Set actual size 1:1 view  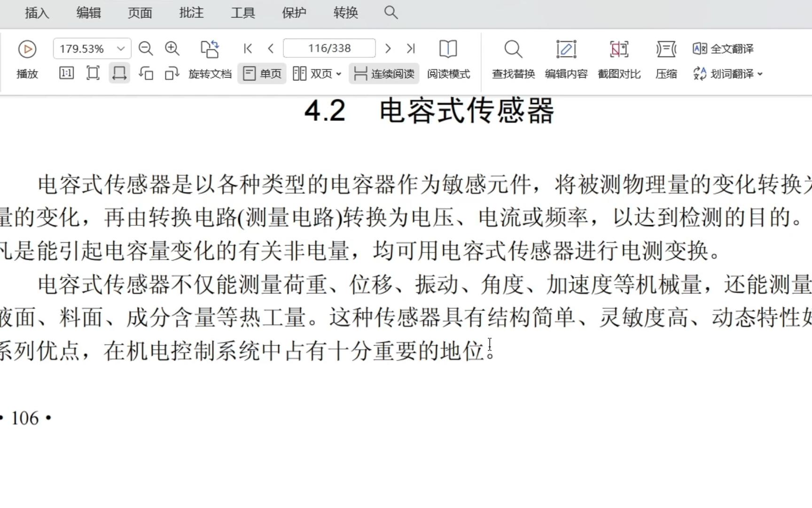click(66, 73)
